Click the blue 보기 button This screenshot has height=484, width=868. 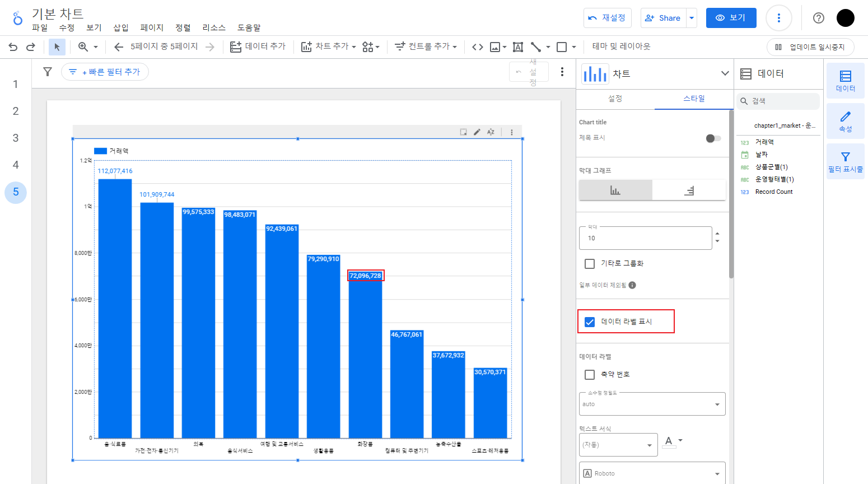(x=731, y=18)
